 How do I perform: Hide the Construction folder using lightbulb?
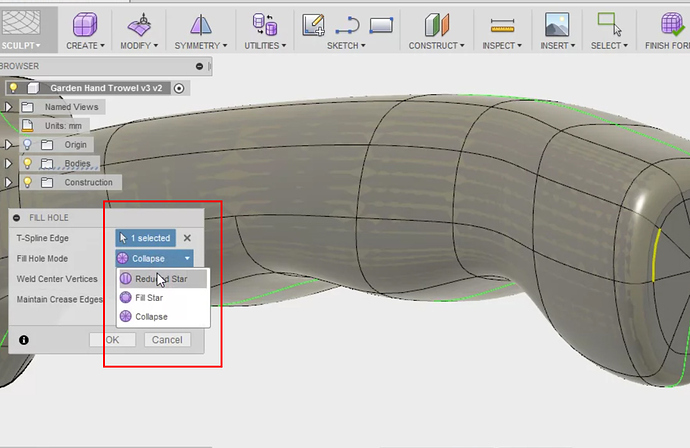(x=28, y=182)
